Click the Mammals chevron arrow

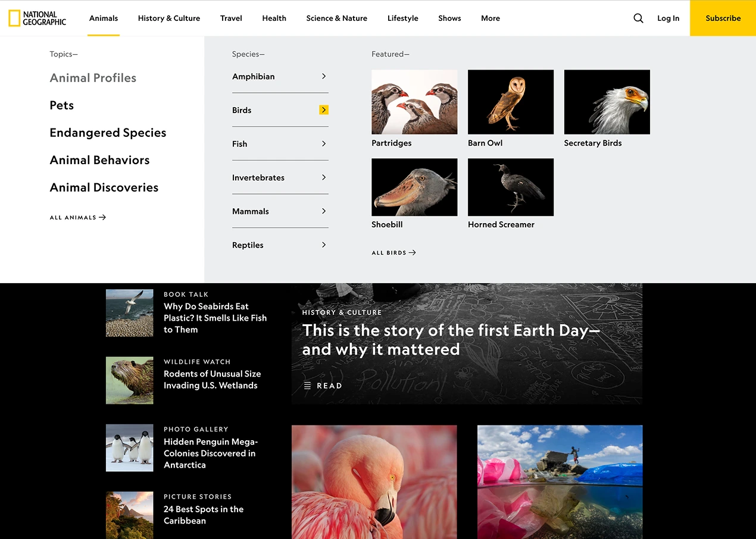pyautogui.click(x=324, y=211)
